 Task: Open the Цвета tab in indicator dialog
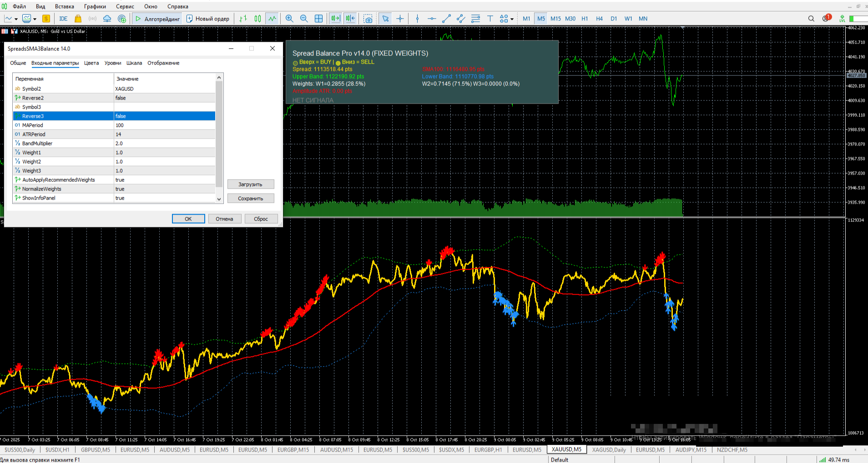tap(91, 63)
